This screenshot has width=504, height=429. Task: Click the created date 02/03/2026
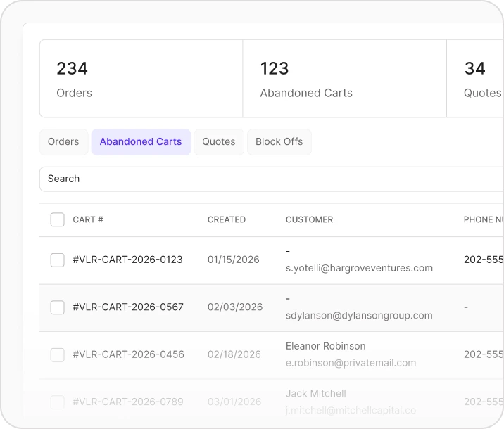pos(235,307)
